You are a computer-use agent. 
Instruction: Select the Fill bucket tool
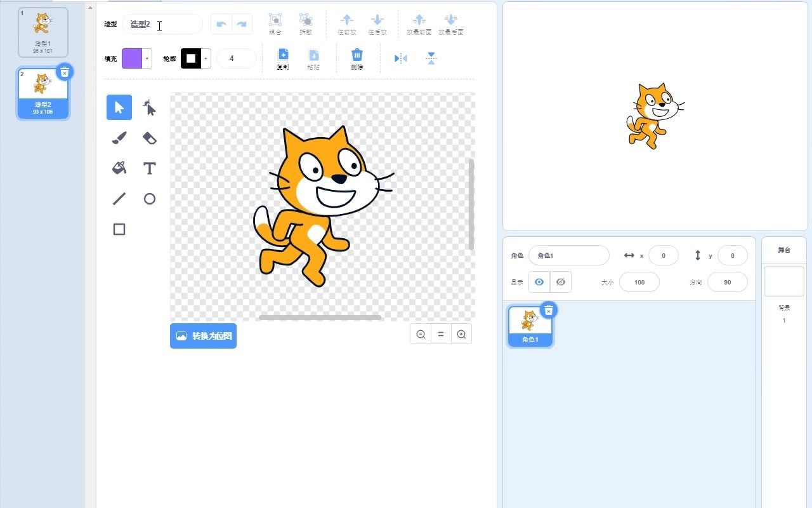(119, 168)
